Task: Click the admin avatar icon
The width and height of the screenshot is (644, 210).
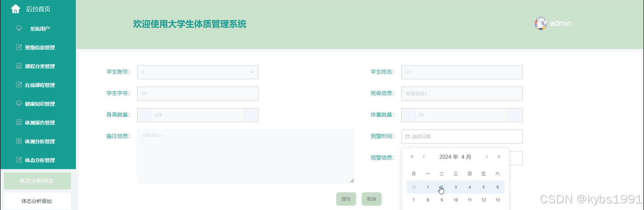Action: [541, 23]
